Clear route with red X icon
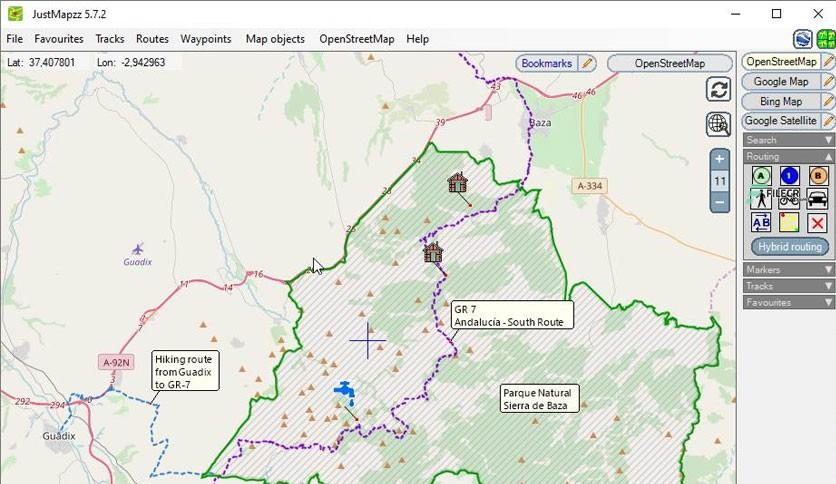Viewport: 836px width, 484px height. point(817,222)
